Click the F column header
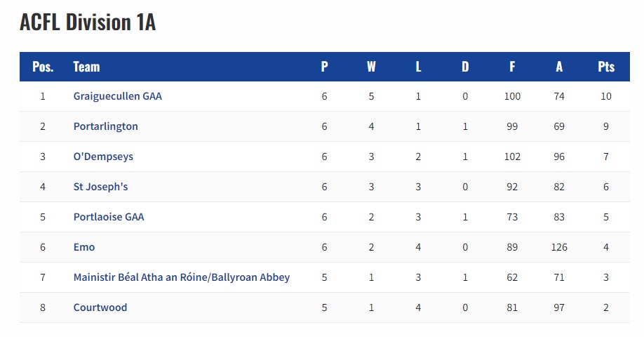The width and height of the screenshot is (644, 337). tap(512, 67)
